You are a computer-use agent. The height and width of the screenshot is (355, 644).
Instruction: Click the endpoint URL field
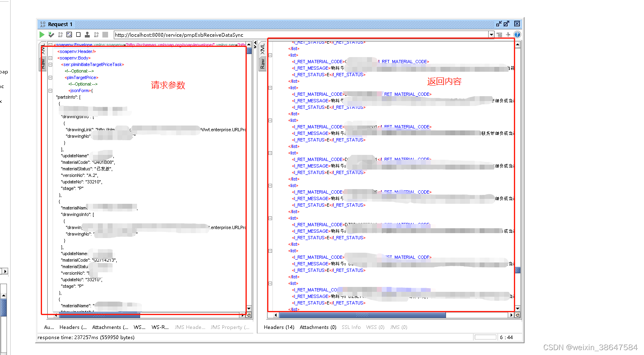tap(301, 35)
